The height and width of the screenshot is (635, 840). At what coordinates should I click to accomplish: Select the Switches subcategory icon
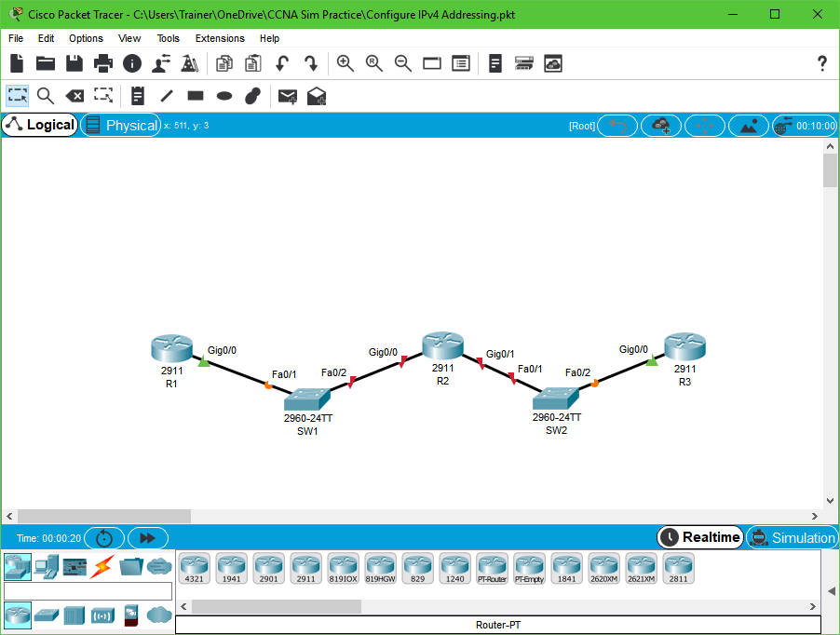(47, 615)
